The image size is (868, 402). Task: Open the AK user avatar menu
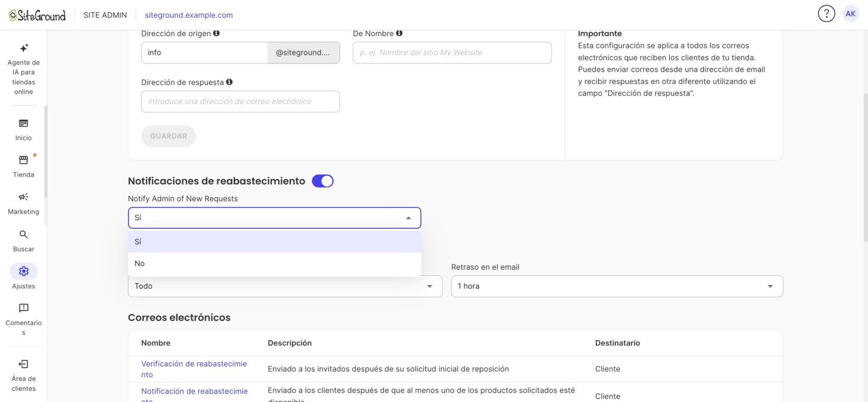point(851,14)
